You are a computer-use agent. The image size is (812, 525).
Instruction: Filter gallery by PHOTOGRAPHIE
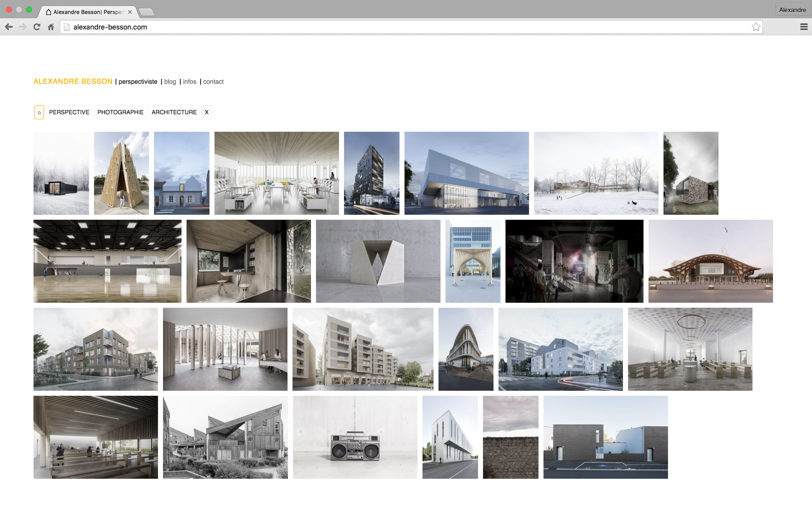(120, 112)
